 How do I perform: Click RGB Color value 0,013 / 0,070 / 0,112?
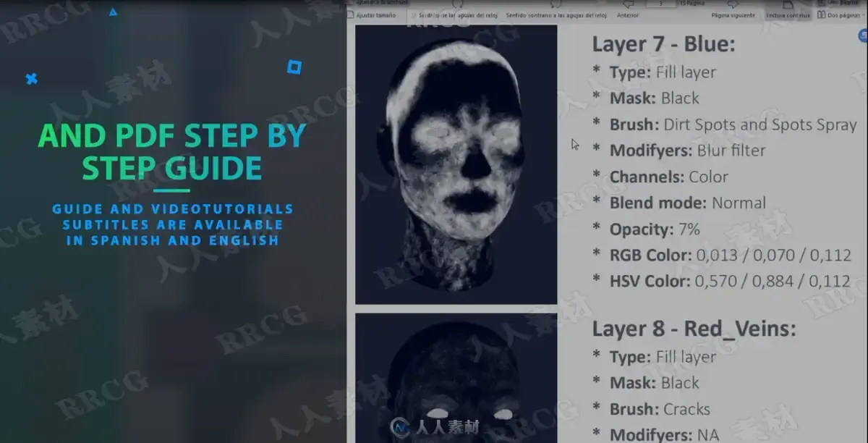click(x=773, y=255)
